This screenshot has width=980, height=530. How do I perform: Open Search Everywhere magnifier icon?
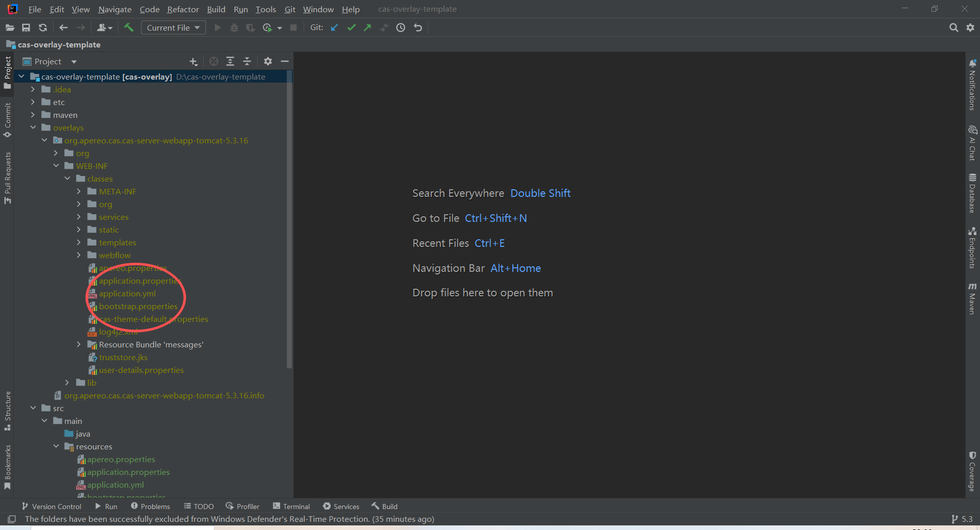click(x=953, y=28)
